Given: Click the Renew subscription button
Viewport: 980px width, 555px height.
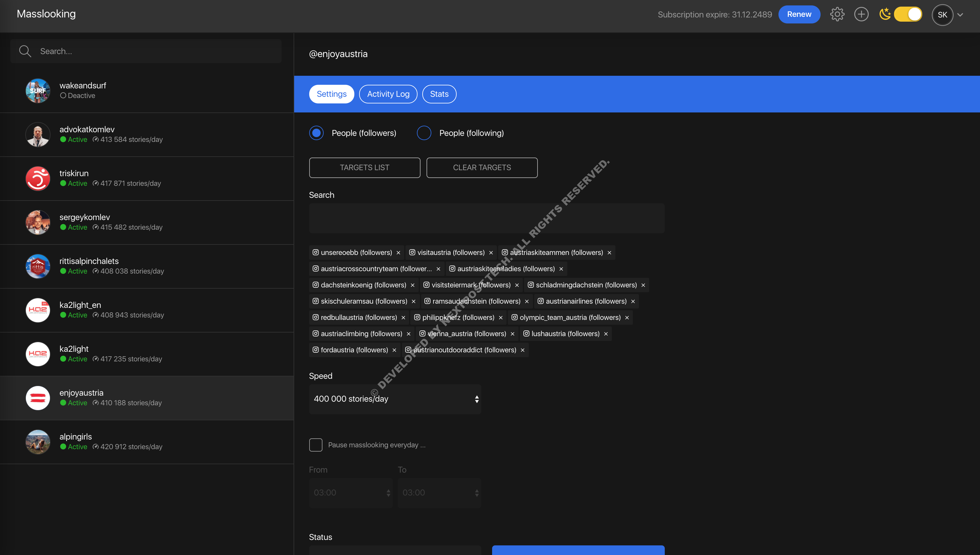Looking at the screenshot, I should tap(799, 14).
